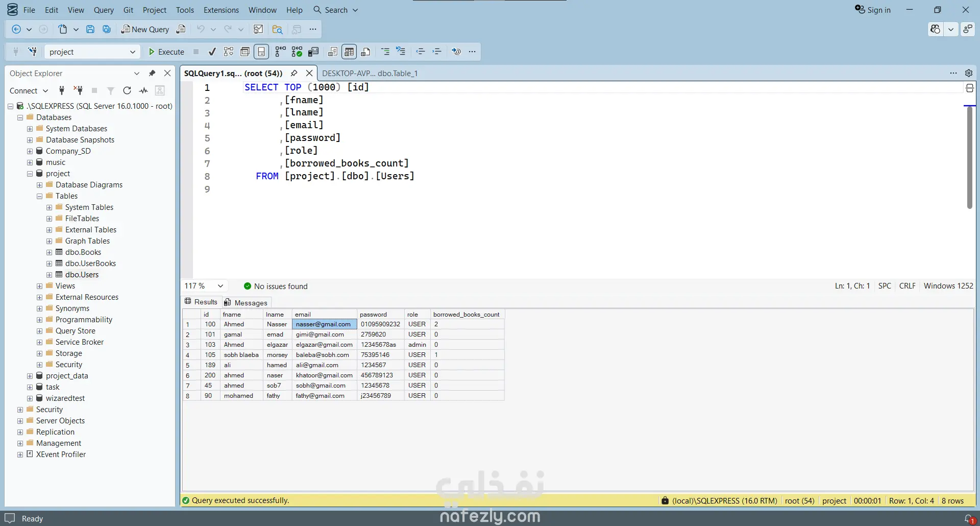Pin the Object Explorer panel
The width and height of the screenshot is (980, 526).
point(152,73)
